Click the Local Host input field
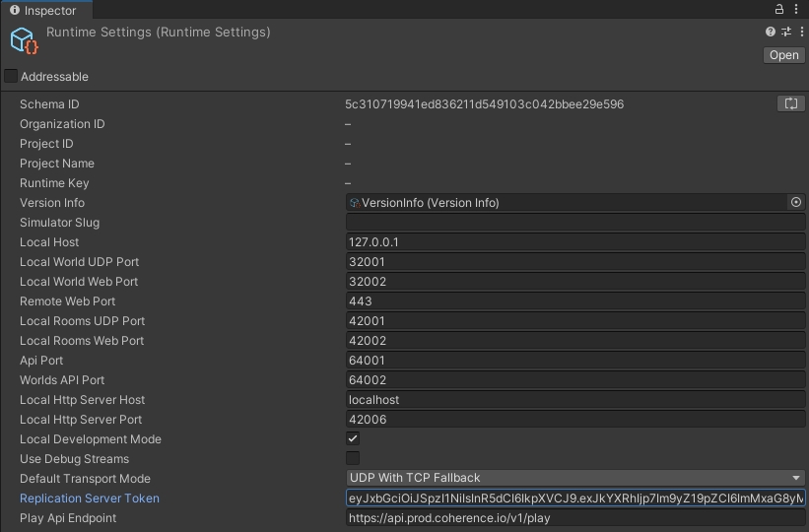This screenshot has height=532, width=809. (574, 242)
